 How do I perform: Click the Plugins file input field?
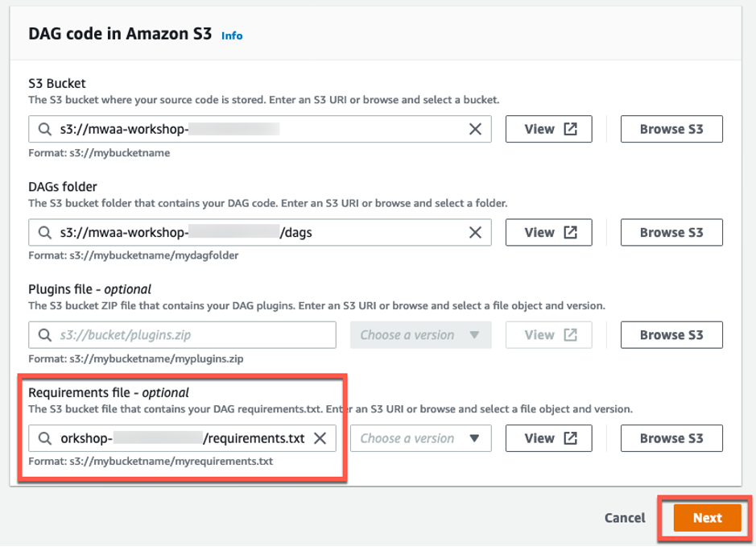[193, 335]
